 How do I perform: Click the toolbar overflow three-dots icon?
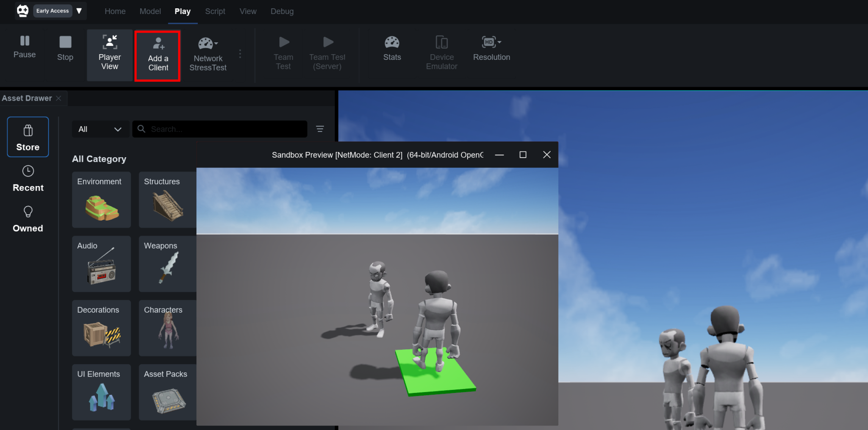(x=240, y=54)
